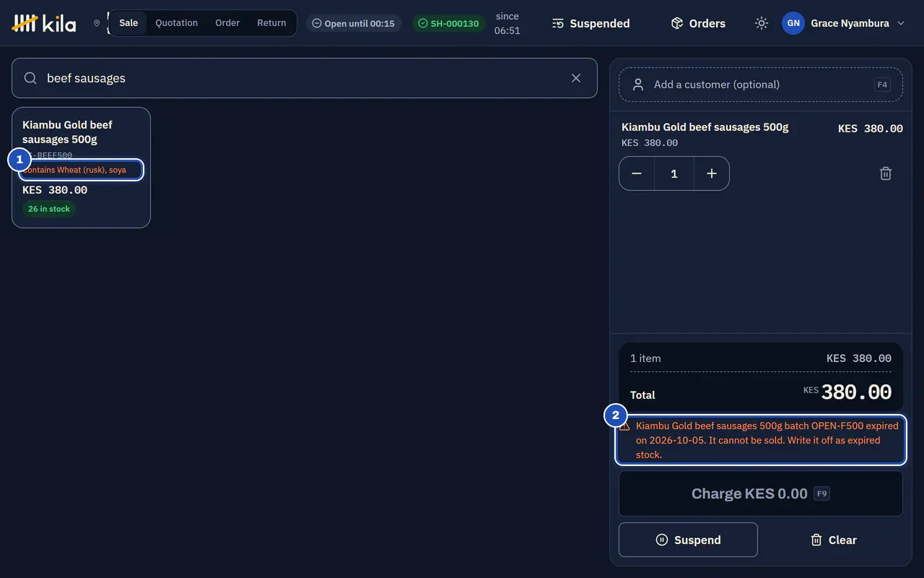Switch to the Quotation tab
The width and height of the screenshot is (924, 578).
(x=176, y=23)
